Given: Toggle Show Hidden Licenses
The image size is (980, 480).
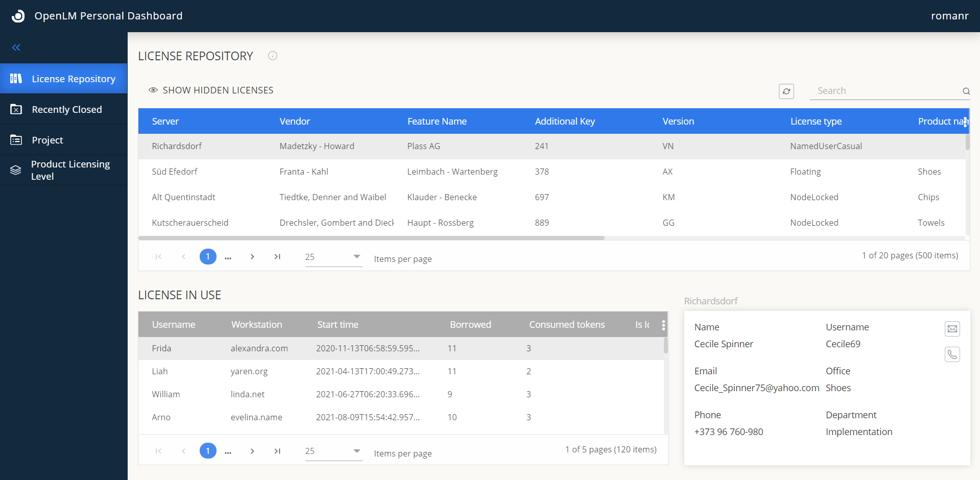Looking at the screenshot, I should point(211,90).
